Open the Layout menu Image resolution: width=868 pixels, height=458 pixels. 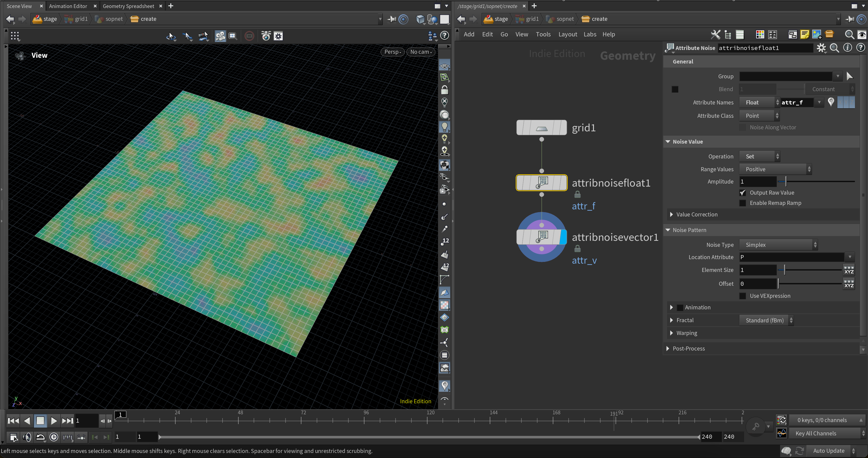pyautogui.click(x=567, y=34)
